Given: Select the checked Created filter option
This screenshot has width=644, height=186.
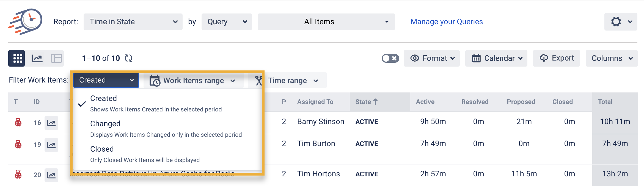Looking at the screenshot, I should [156, 103].
